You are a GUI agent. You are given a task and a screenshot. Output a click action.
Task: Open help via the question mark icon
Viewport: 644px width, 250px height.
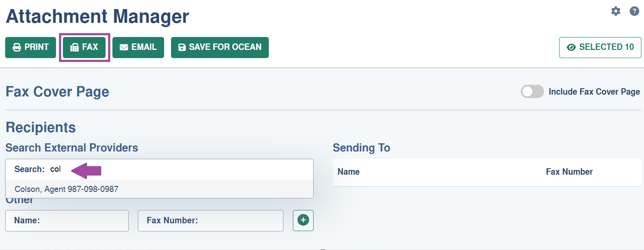635,11
